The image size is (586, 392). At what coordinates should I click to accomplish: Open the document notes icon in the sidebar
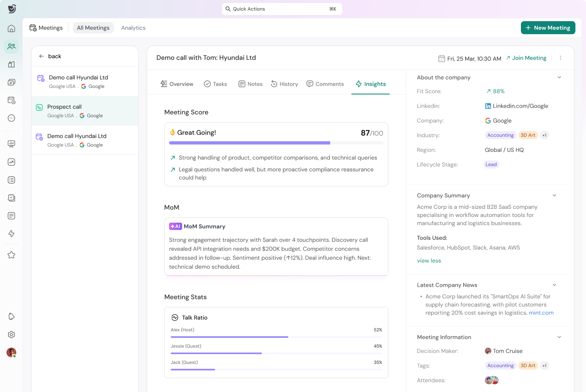click(x=11, y=216)
